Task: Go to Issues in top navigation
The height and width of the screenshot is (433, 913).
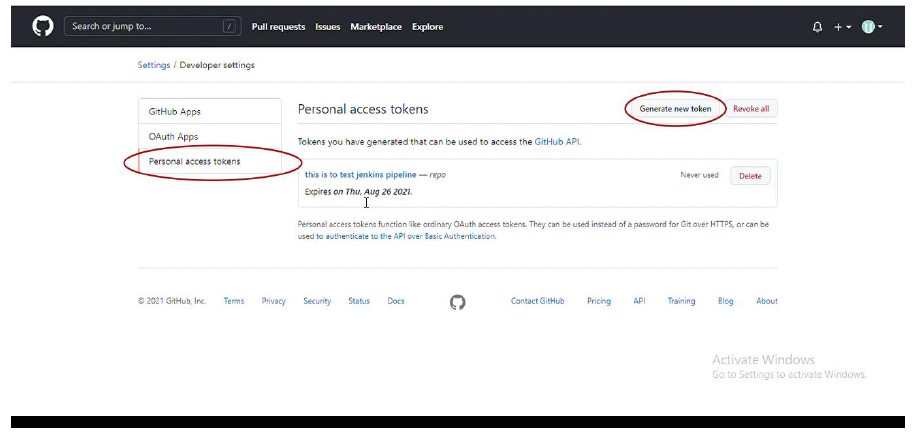Action: 328,27
